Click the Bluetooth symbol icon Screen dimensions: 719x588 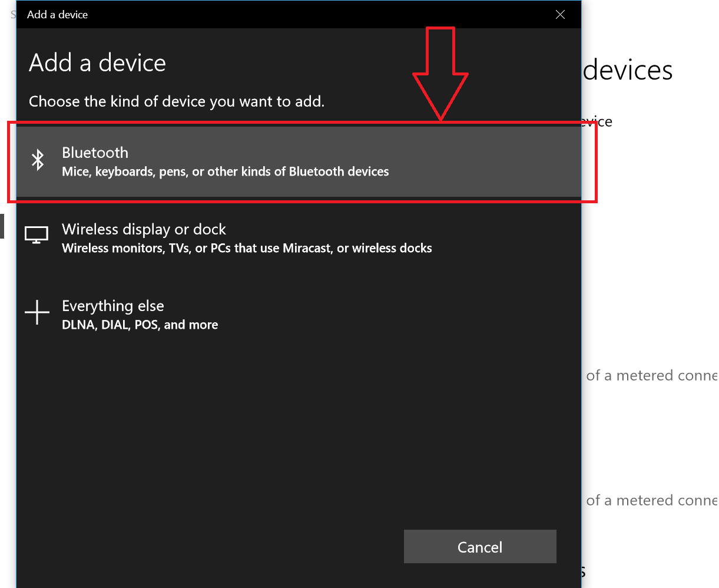(x=38, y=160)
